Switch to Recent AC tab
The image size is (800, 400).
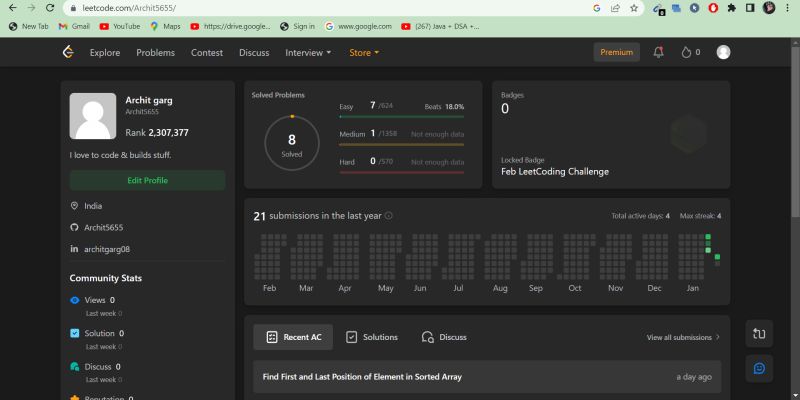(293, 337)
